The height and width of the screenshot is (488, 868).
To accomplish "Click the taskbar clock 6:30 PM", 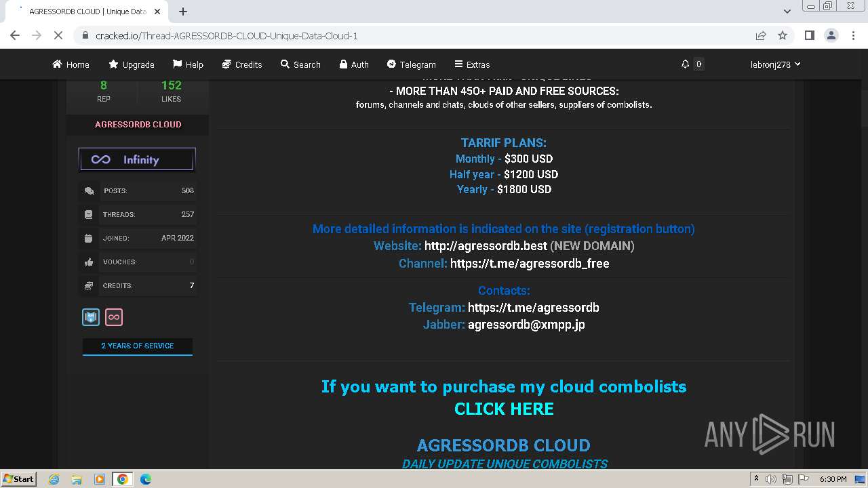I will coord(833,479).
